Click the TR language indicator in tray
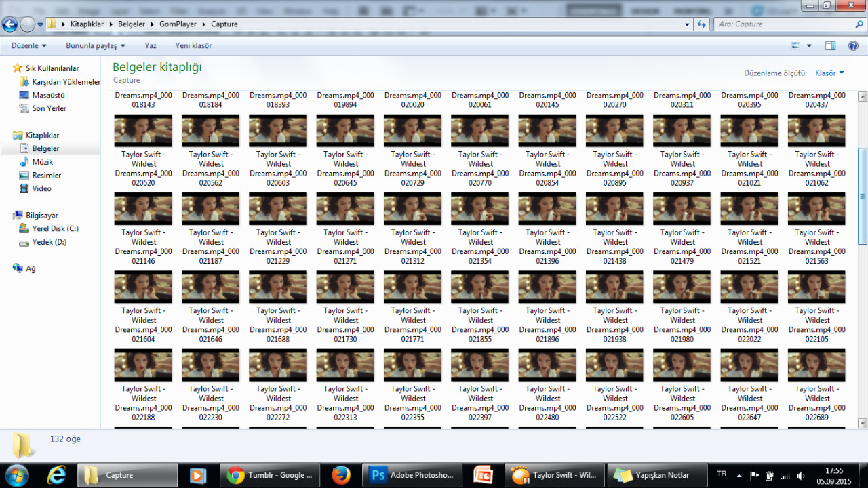 (x=722, y=474)
